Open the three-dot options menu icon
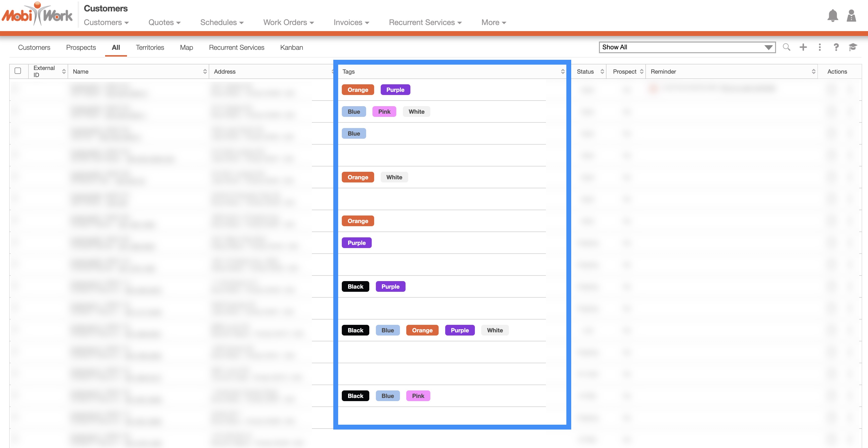Image resolution: width=868 pixels, height=448 pixels. (820, 47)
